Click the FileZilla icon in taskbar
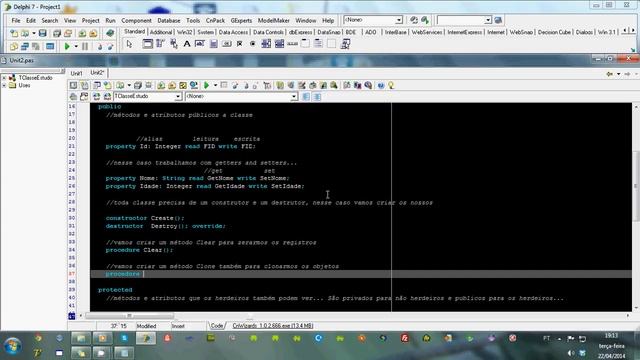This screenshot has height=360, width=640. [x=404, y=338]
